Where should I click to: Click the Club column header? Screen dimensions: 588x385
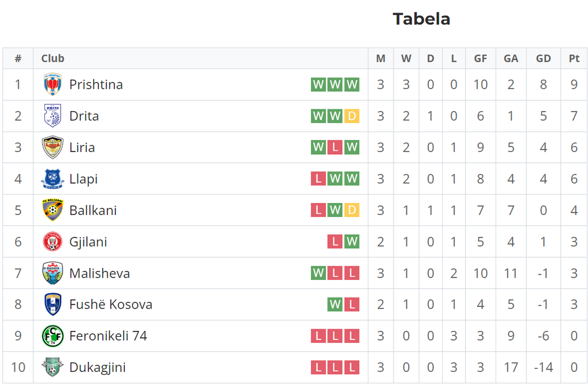pos(53,58)
